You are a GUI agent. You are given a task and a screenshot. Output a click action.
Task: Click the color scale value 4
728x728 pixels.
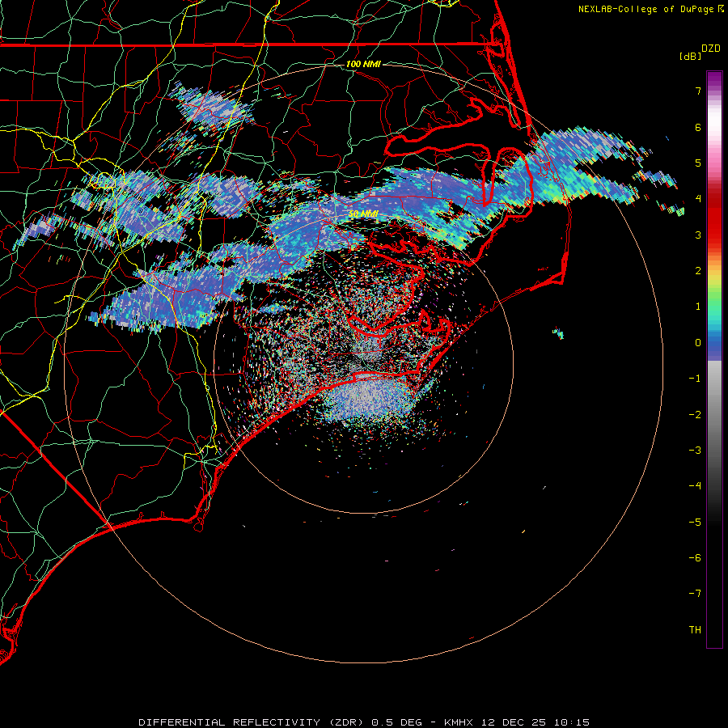click(x=698, y=199)
